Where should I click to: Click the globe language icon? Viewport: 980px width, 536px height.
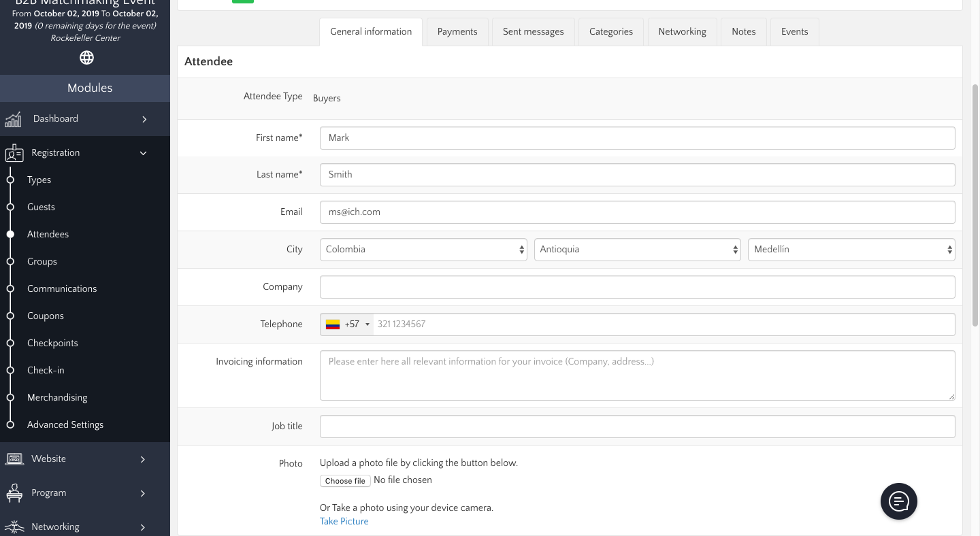[86, 58]
